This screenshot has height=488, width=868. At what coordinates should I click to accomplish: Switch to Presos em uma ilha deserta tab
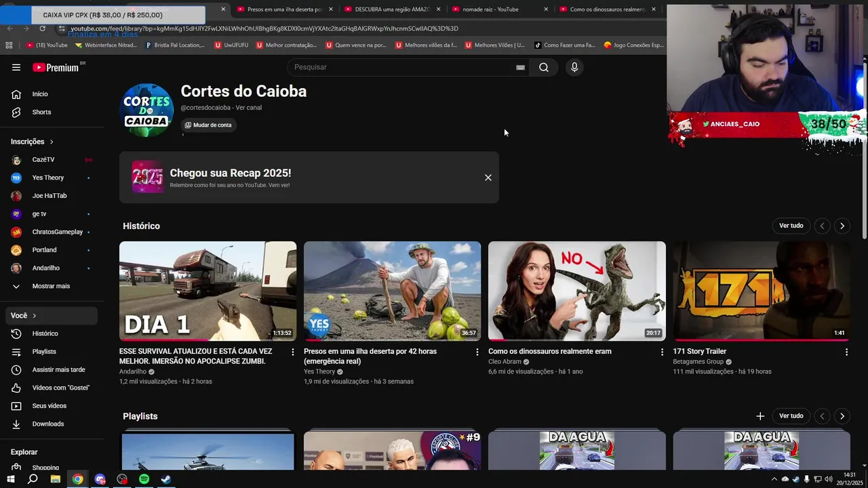[285, 9]
